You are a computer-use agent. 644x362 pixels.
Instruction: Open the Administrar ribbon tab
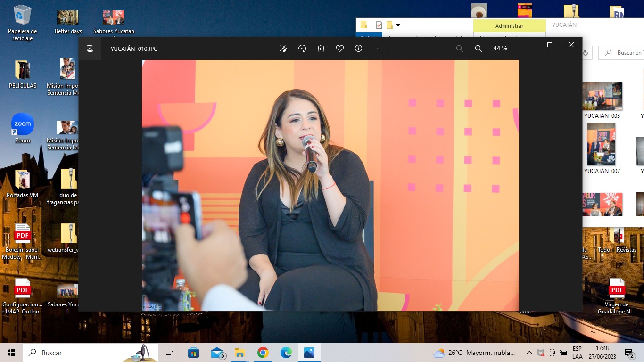click(509, 26)
